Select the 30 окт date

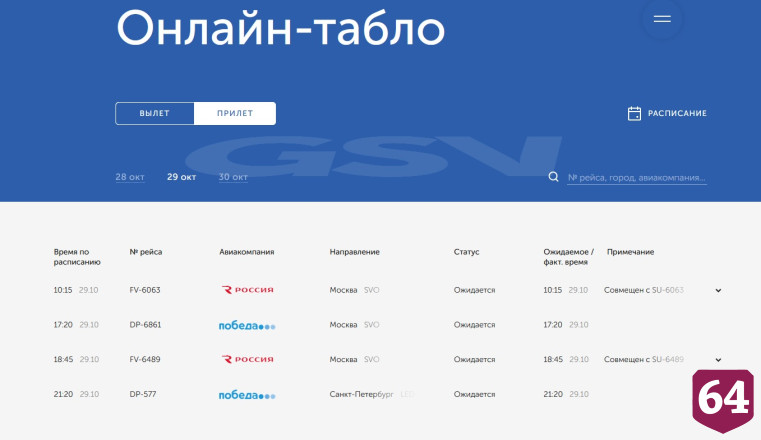[x=233, y=177]
